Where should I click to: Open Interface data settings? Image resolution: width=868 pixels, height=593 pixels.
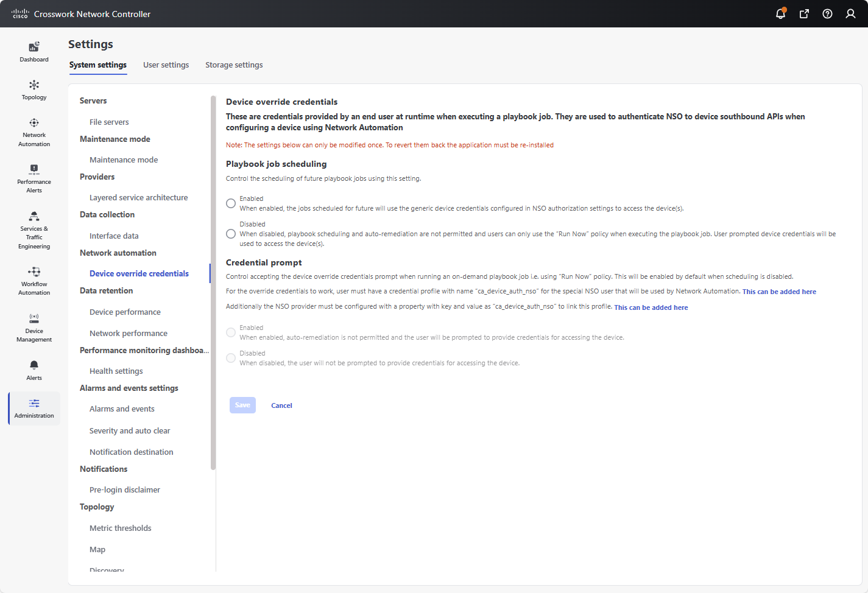coord(114,236)
